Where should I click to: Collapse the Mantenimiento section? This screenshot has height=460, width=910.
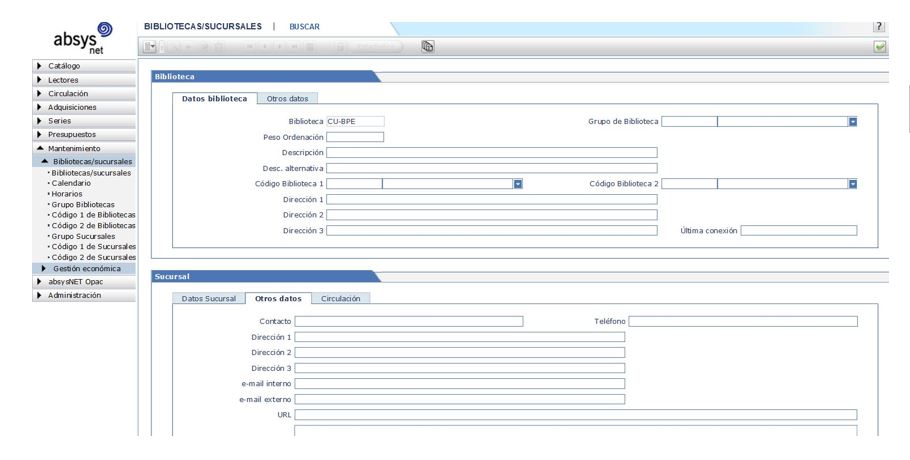(x=40, y=148)
